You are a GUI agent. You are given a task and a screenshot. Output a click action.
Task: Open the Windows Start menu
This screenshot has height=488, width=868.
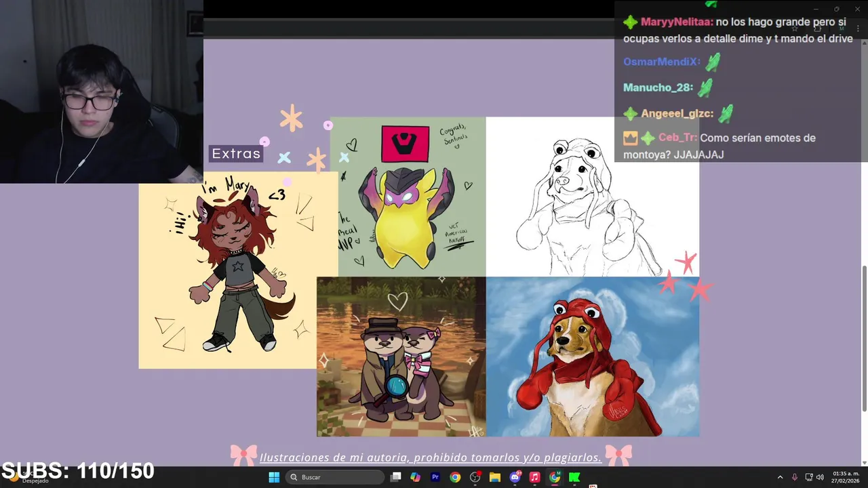coord(274,477)
